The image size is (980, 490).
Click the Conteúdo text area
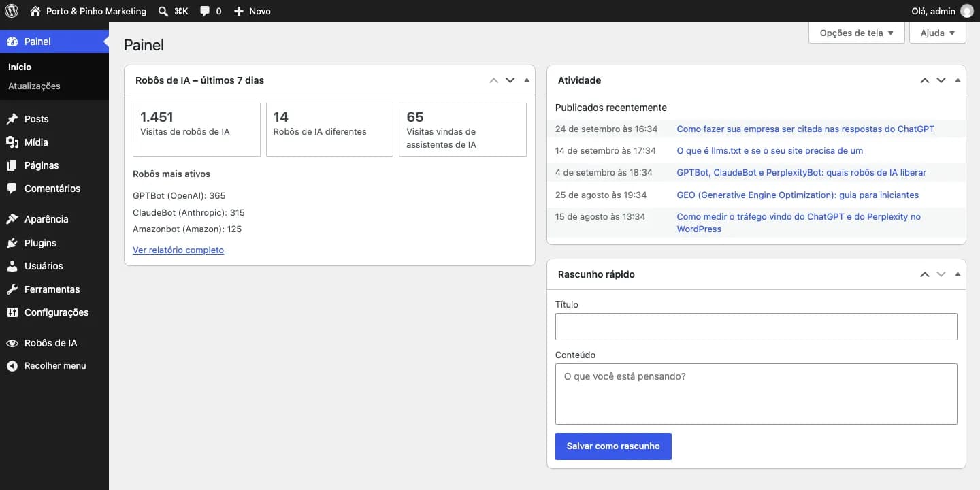tap(756, 394)
